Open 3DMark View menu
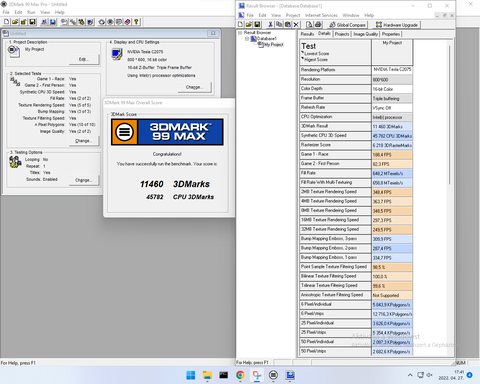Screen dimensions: 480x384 tap(45, 12)
